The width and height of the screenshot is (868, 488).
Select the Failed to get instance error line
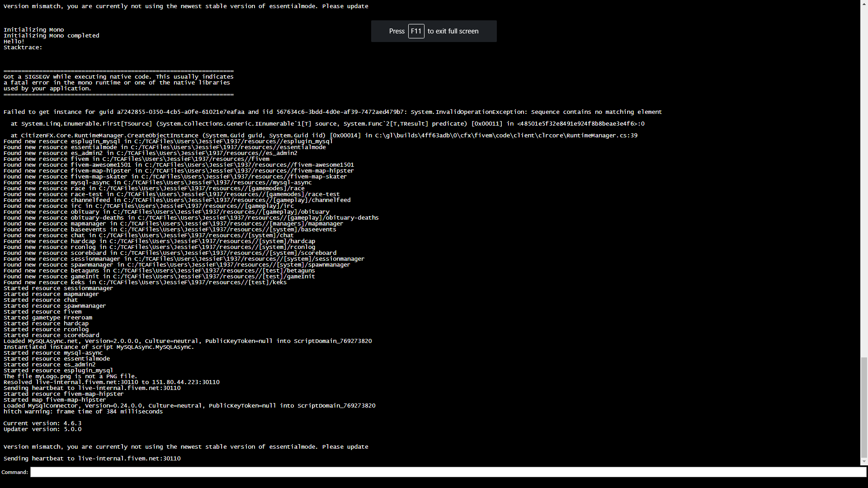(x=332, y=112)
